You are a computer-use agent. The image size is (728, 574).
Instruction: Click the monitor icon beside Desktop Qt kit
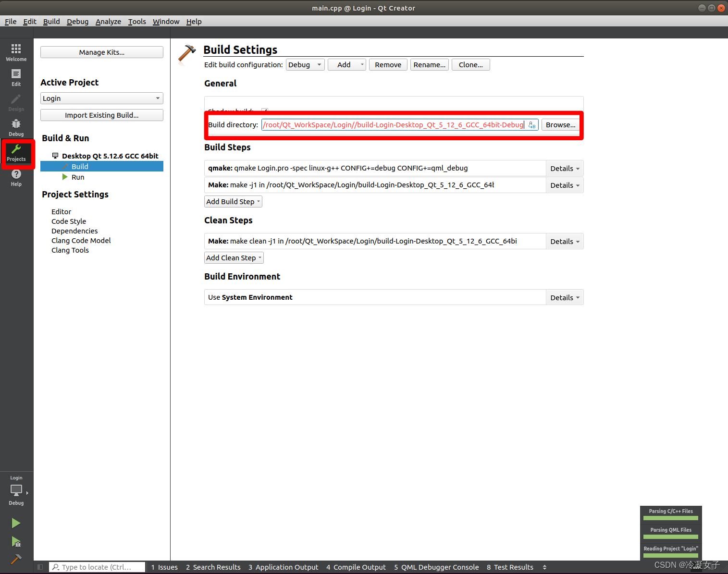[55, 156]
